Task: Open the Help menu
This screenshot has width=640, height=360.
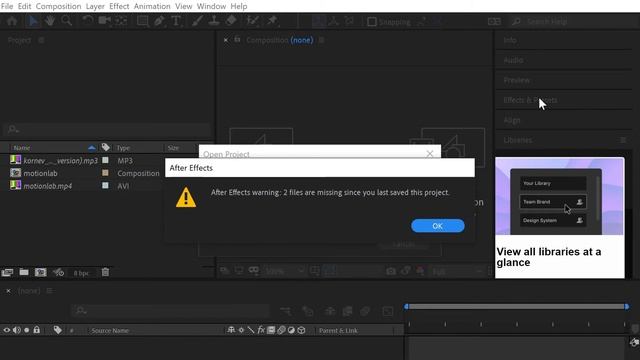Action: click(x=239, y=6)
